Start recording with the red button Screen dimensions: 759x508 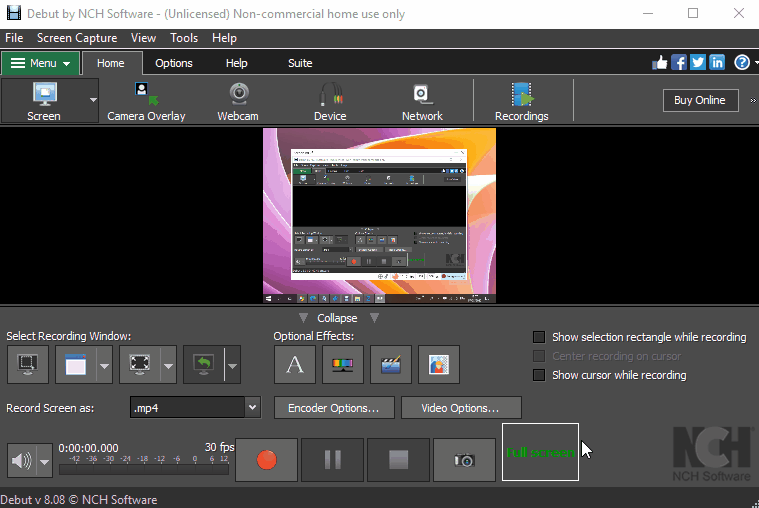pos(267,460)
